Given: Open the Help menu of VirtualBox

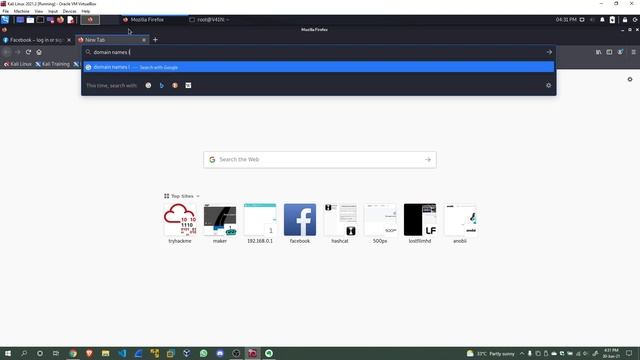Looking at the screenshot, I should 86,11.
